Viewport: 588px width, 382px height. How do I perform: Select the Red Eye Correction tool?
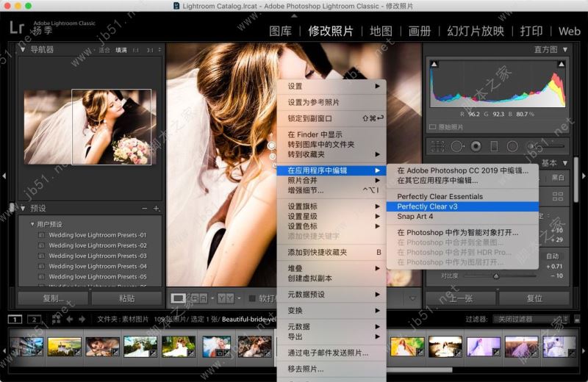476,146
